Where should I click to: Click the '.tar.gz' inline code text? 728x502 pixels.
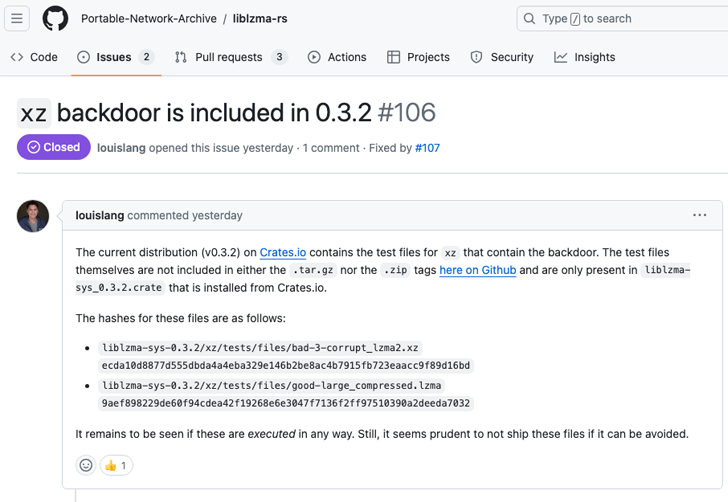click(x=313, y=270)
